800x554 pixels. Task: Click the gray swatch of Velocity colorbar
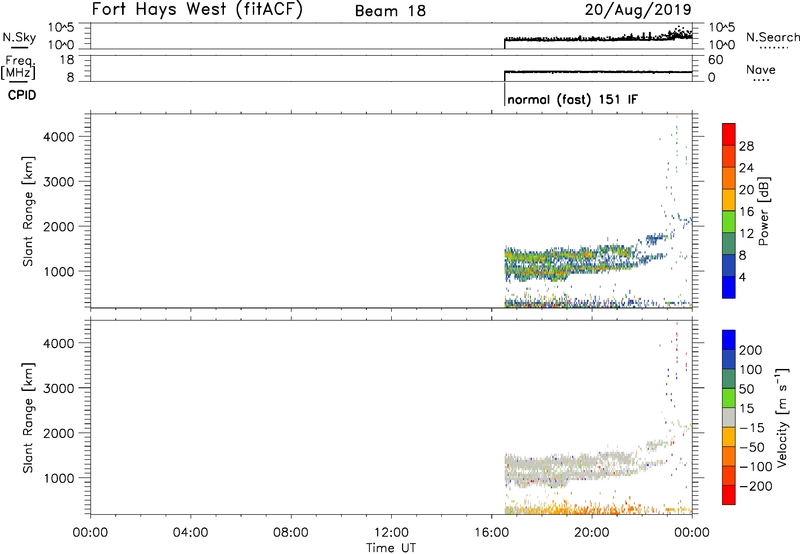[729, 418]
